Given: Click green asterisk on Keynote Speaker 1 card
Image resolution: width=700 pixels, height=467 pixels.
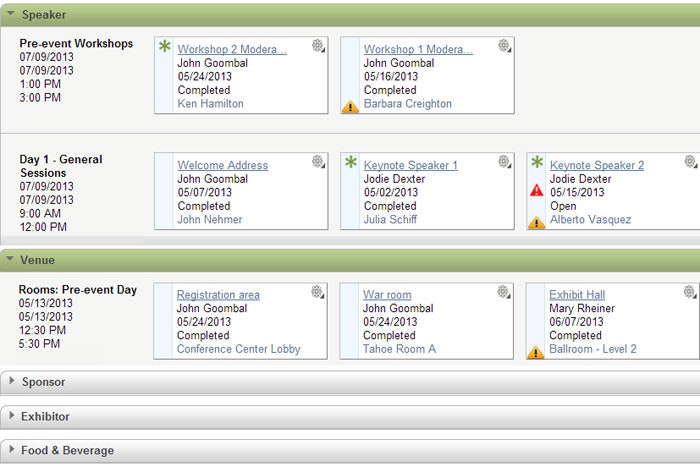Looking at the screenshot, I should (351, 163).
